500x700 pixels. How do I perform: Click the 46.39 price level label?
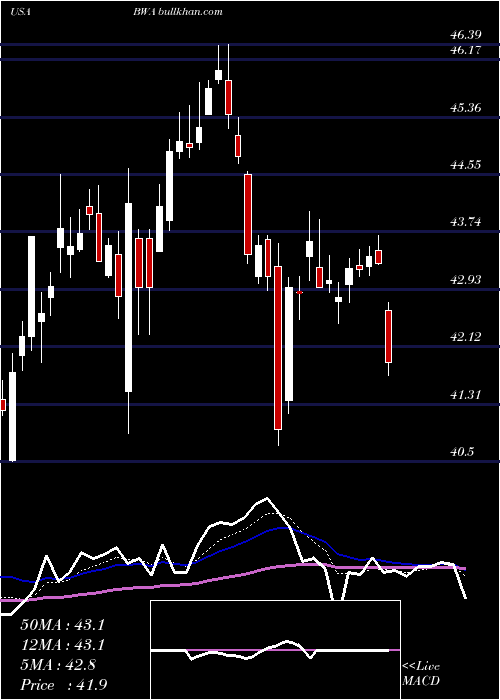(x=466, y=35)
